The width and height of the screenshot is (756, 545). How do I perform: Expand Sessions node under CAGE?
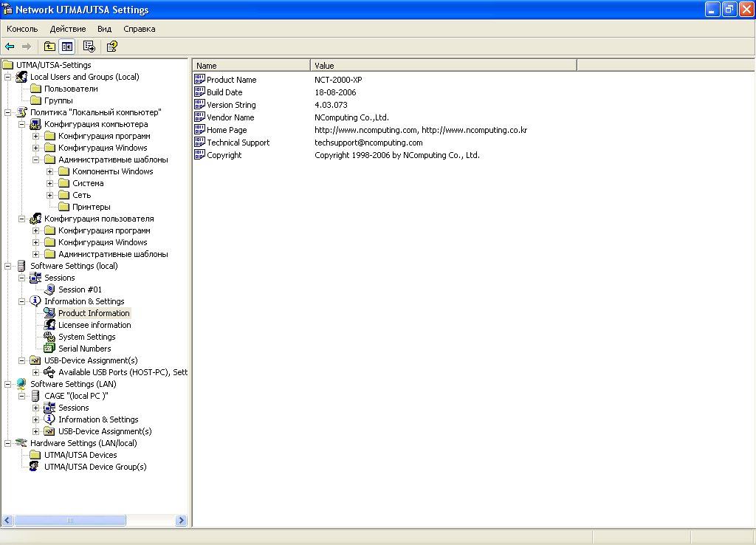pyautogui.click(x=35, y=408)
